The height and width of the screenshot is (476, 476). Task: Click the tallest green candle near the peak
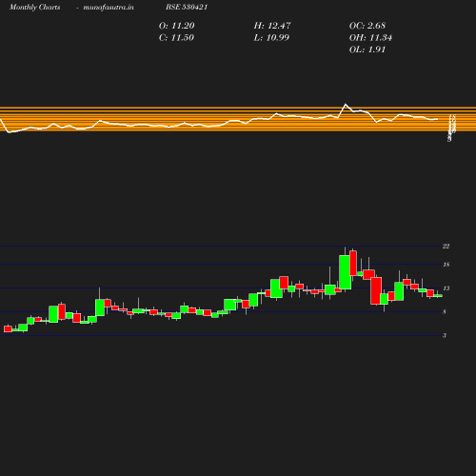pos(345,272)
